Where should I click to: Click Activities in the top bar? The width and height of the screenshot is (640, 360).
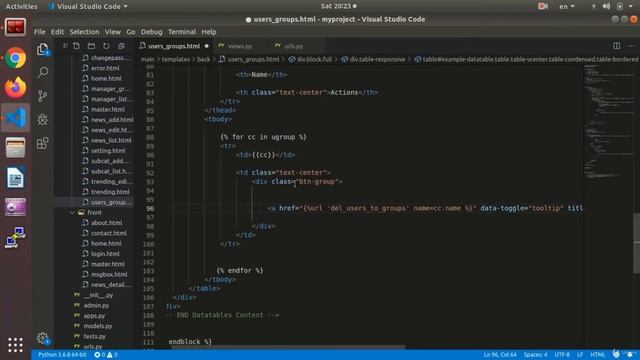(x=21, y=7)
